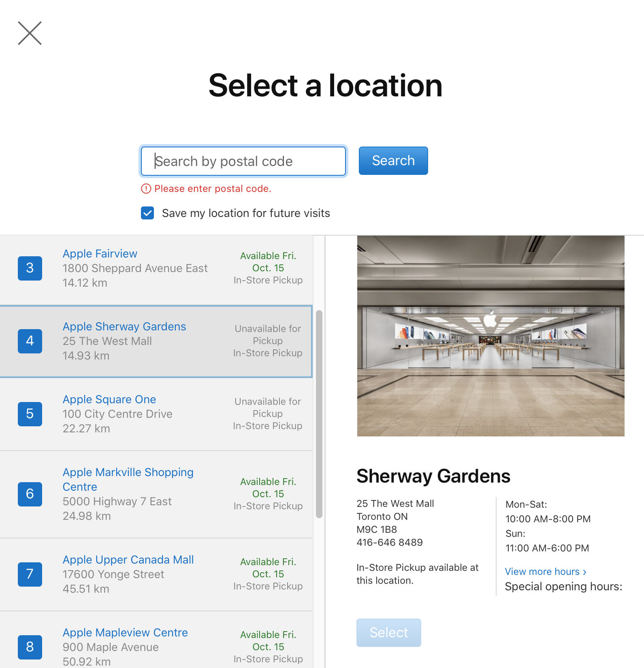The width and height of the screenshot is (644, 668).
Task: Toggle Save my location for future visits
Action: point(147,213)
